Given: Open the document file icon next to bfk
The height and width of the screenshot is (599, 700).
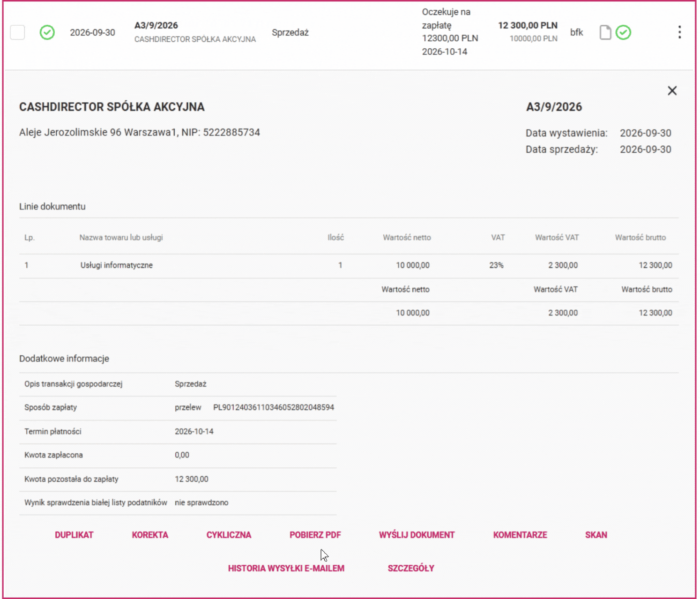Looking at the screenshot, I should coord(605,32).
